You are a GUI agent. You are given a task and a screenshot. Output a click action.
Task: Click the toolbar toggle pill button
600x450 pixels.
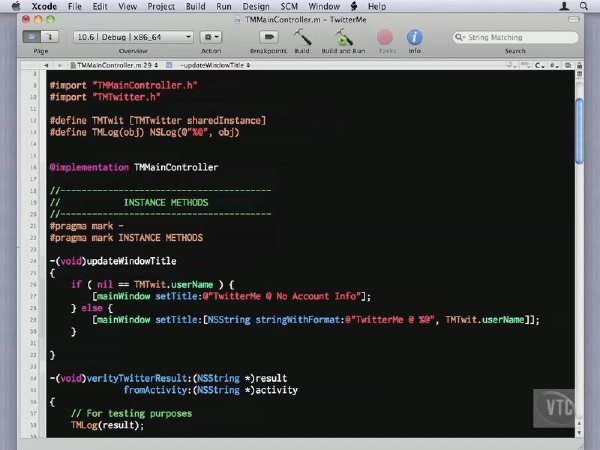coord(573,19)
